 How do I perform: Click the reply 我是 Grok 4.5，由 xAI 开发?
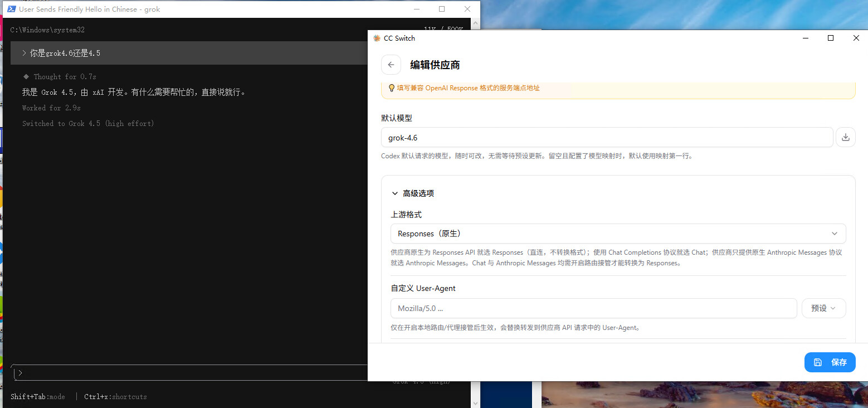click(134, 92)
